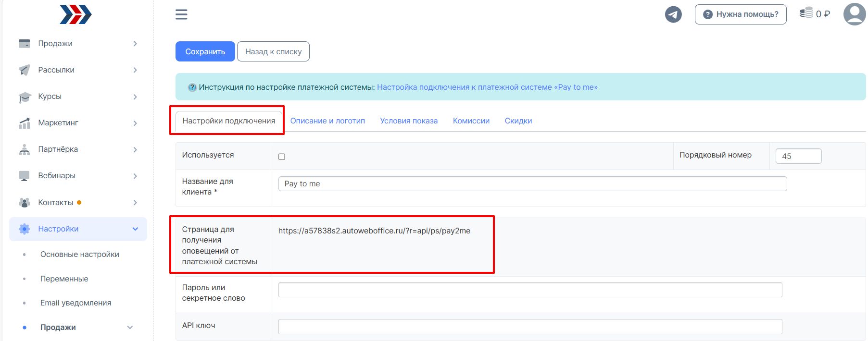Open the user profile avatar

point(855,14)
